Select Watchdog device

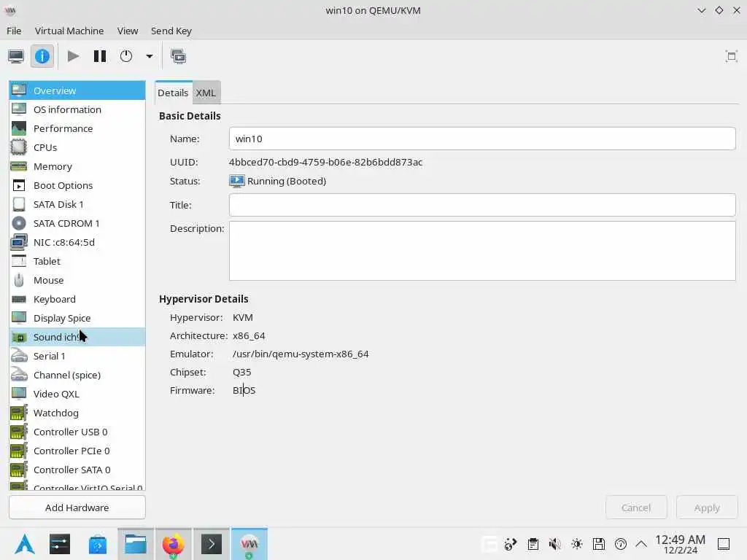click(x=77, y=413)
